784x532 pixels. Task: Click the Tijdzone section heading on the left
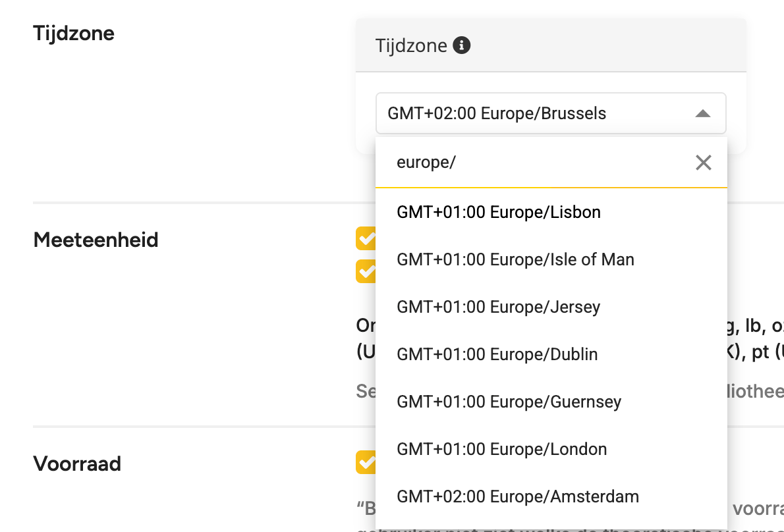point(74,34)
